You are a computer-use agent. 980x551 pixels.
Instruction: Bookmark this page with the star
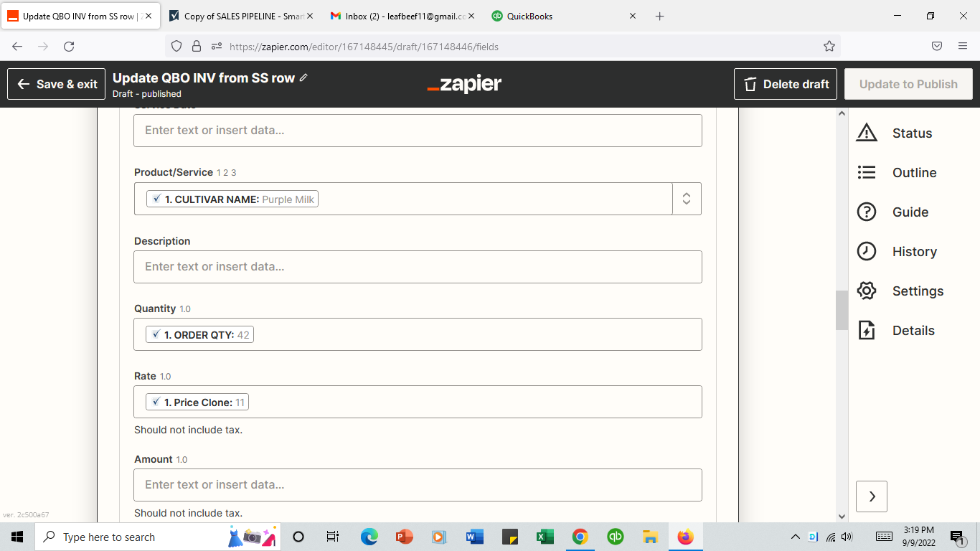829,46
